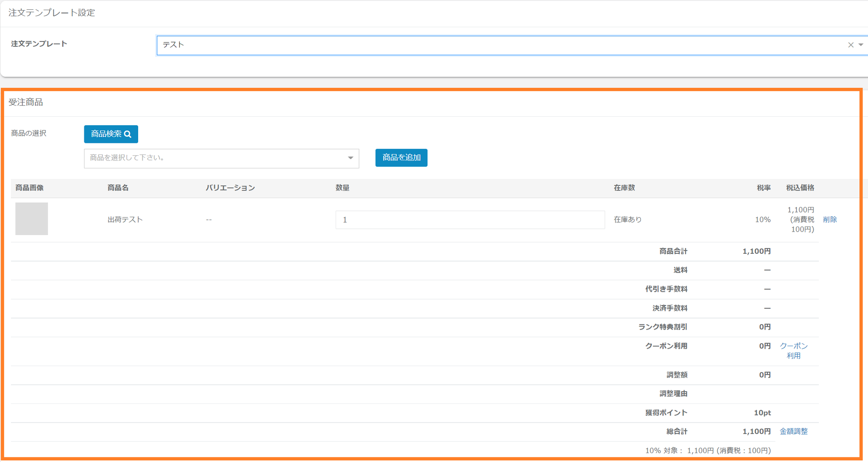Click the 商品検索 search button
Screen dimensions: 868x462
[111, 134]
